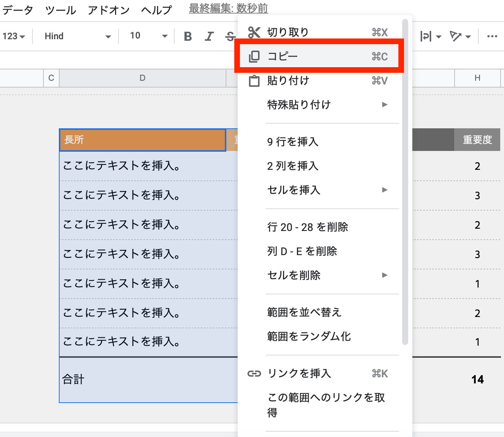Screen dimensions: 504x437
Task: Click the Bold formatting icon
Action: click(x=188, y=36)
